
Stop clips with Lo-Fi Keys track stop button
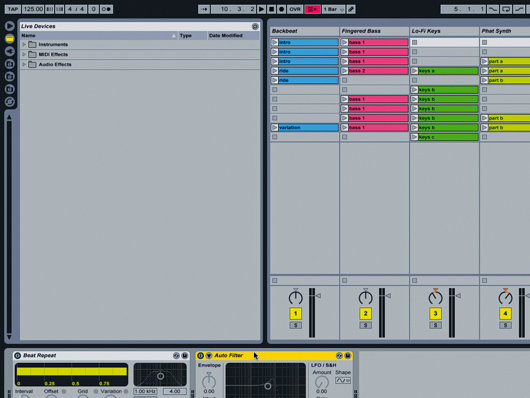coord(414,280)
